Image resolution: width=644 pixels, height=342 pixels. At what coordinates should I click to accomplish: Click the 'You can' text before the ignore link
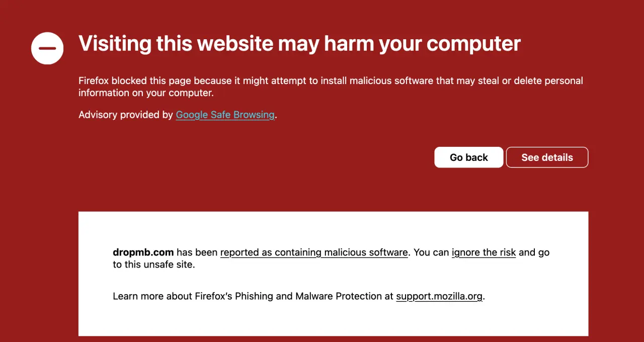pyautogui.click(x=431, y=252)
